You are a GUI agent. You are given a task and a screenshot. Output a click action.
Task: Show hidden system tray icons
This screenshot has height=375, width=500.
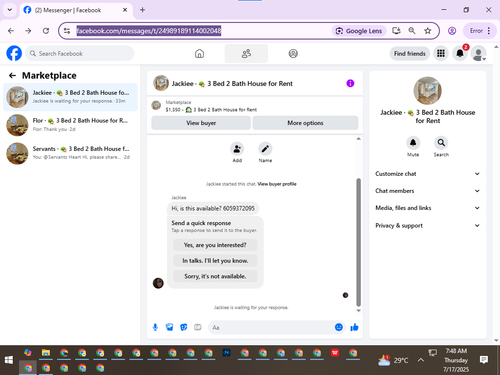[x=421, y=360]
